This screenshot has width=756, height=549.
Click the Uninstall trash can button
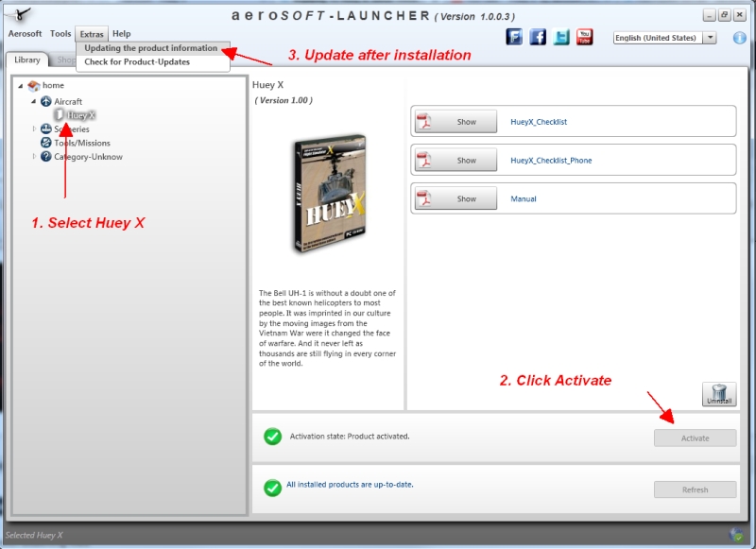pos(719,394)
